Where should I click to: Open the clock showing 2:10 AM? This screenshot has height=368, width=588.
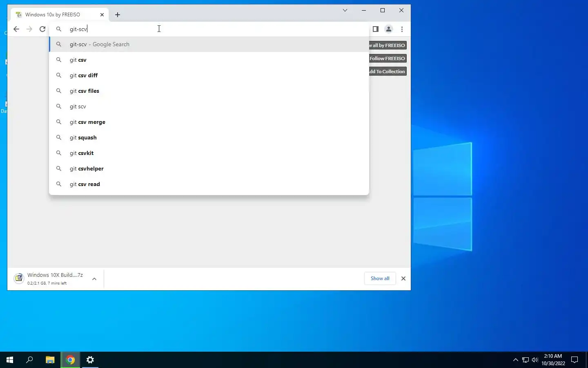pos(553,360)
